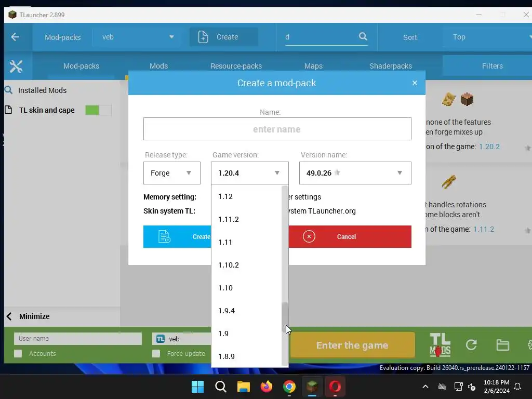Click the Minimize sidebar label
This screenshot has width=532, height=399.
(34, 316)
